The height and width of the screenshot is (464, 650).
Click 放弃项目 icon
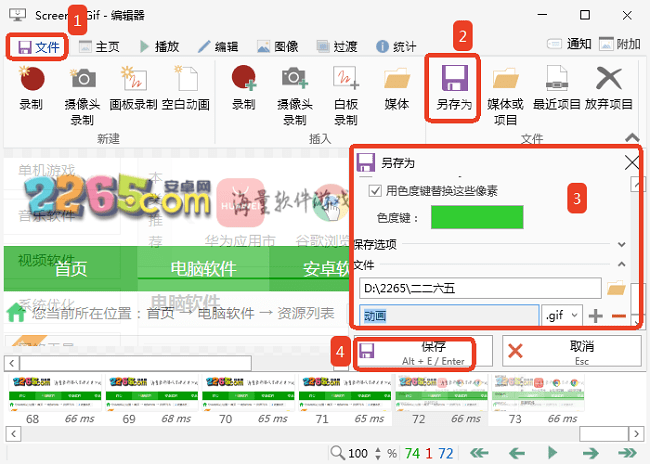pos(609,88)
